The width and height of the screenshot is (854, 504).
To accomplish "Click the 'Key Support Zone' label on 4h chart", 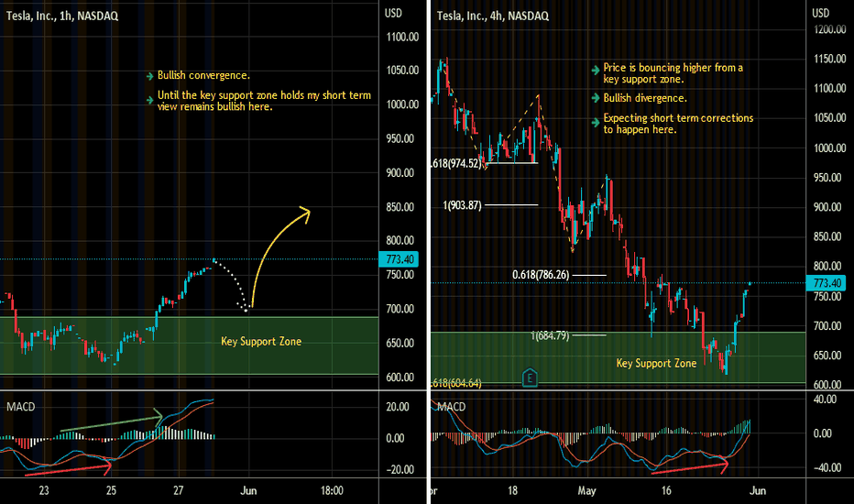I will [656, 364].
